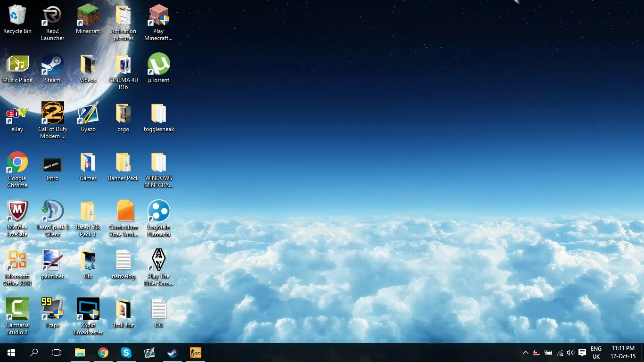Launch Chrome from the taskbar
This screenshot has width=644, height=362.
[103, 353]
